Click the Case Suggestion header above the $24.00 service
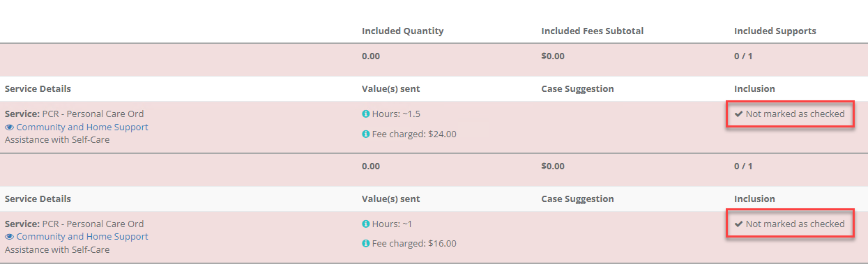The width and height of the screenshot is (868, 264). tap(577, 88)
